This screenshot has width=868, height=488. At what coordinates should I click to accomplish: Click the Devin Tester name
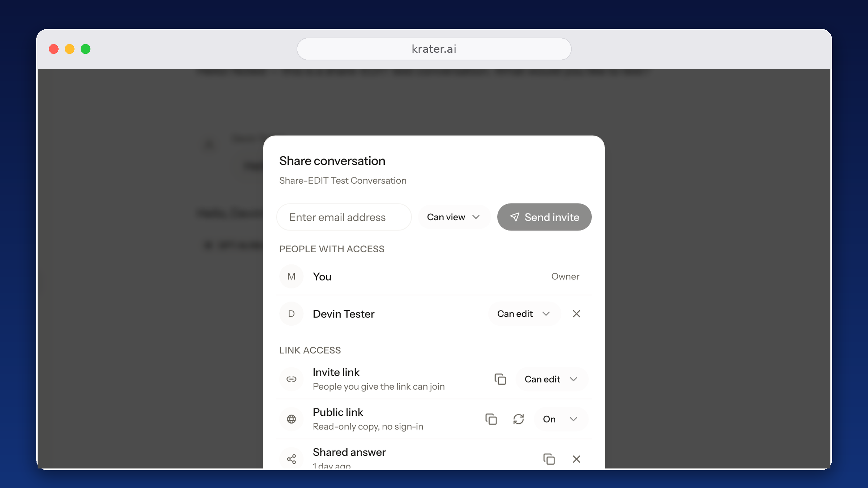point(344,314)
